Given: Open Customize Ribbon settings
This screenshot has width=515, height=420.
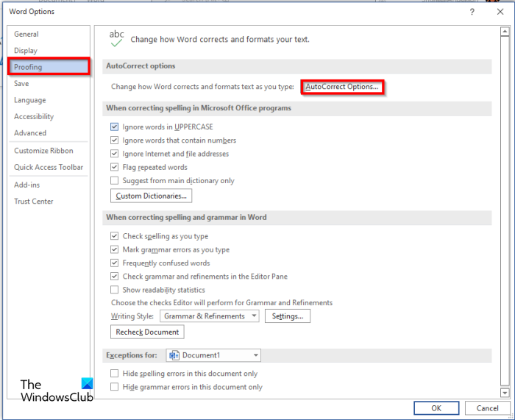Looking at the screenshot, I should [49, 151].
